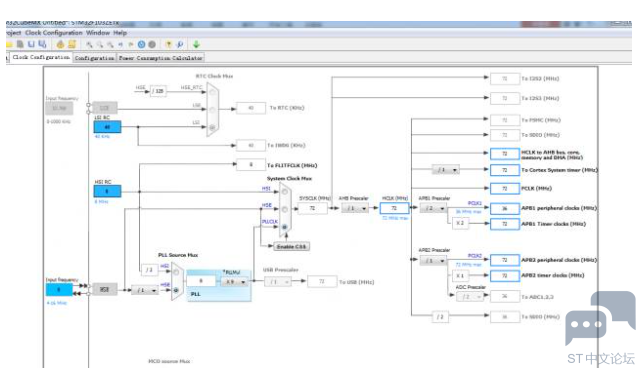Switch to the Configuration tab

[x=94, y=58]
